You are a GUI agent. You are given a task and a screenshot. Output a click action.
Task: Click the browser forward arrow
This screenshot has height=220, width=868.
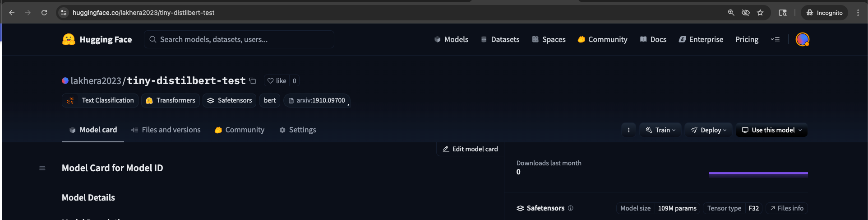click(28, 13)
